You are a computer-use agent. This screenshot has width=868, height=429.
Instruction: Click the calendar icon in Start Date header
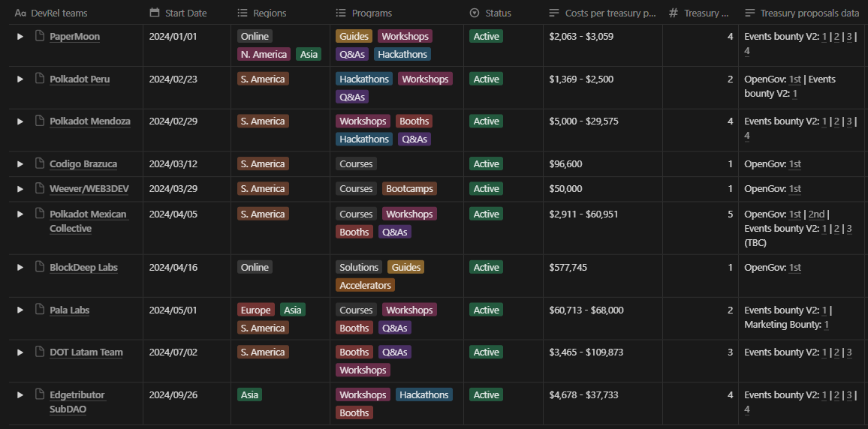click(x=155, y=13)
